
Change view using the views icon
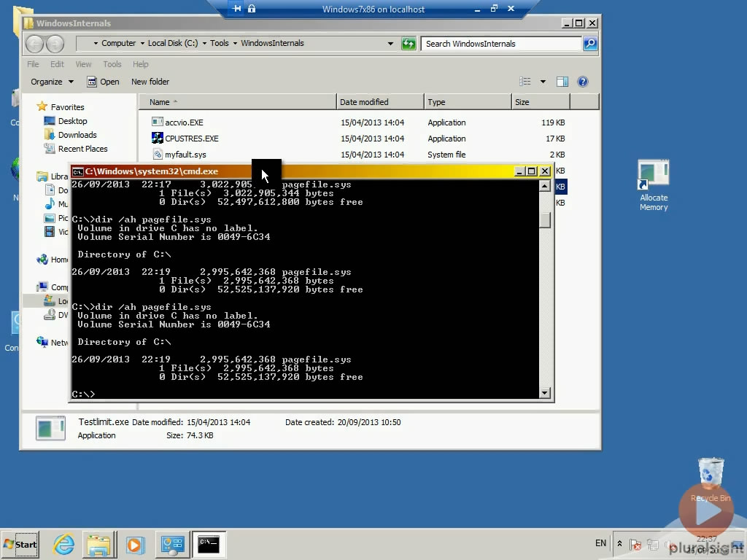tap(525, 82)
